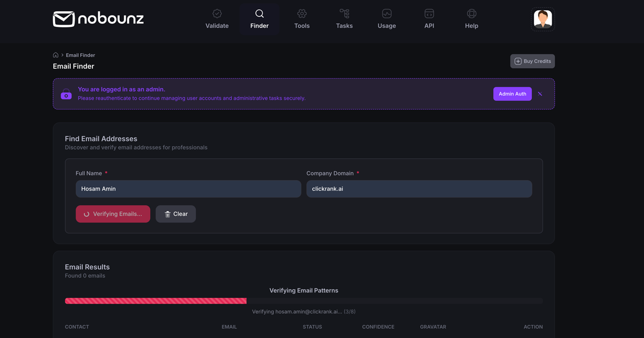Click the home icon in the breadcrumb
Viewport: 644px width, 338px height.
point(55,55)
